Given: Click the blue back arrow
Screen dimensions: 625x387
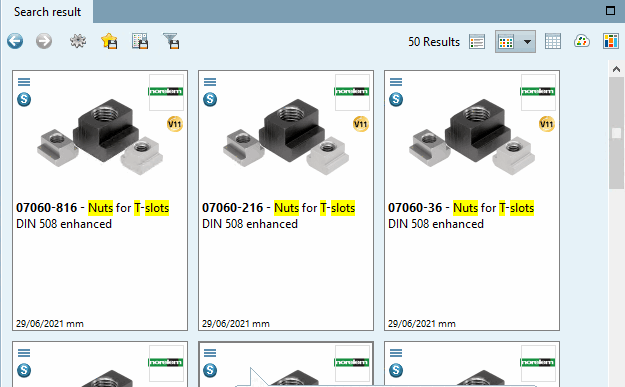Looking at the screenshot, I should click(15, 41).
